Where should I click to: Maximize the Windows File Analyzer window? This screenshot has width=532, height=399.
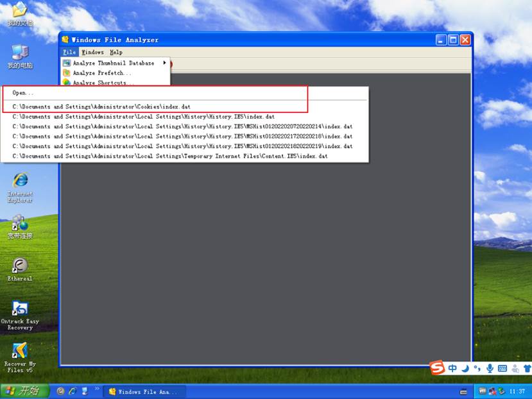coord(453,40)
